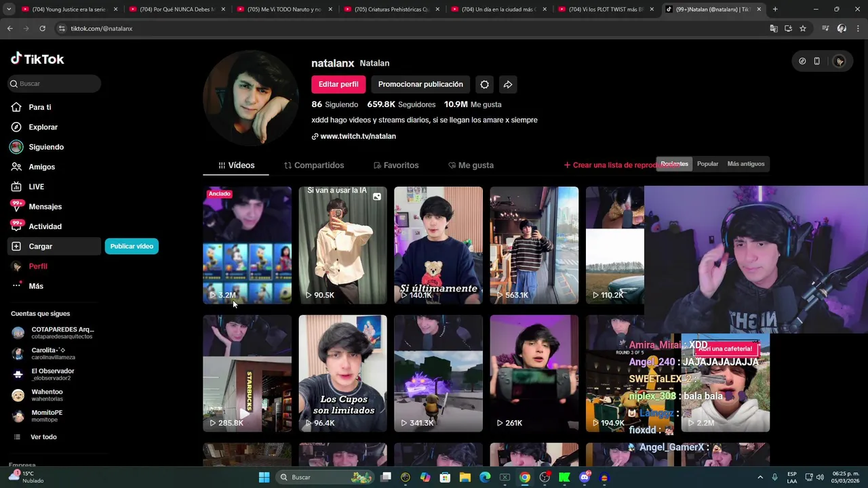Close the Por Qué NUNCA Debes tab
Screen dimensions: 868x488
point(222,9)
